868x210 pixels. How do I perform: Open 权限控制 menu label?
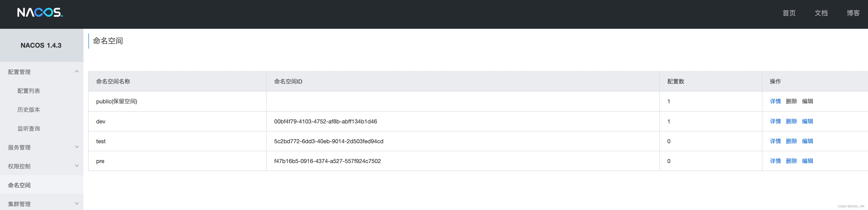(19, 166)
